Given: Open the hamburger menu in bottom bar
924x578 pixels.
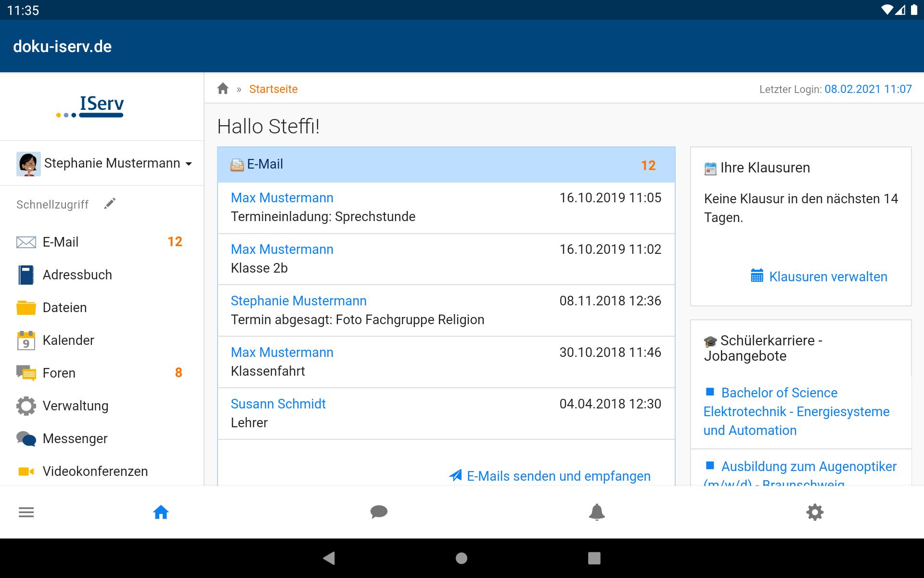Looking at the screenshot, I should [x=26, y=512].
